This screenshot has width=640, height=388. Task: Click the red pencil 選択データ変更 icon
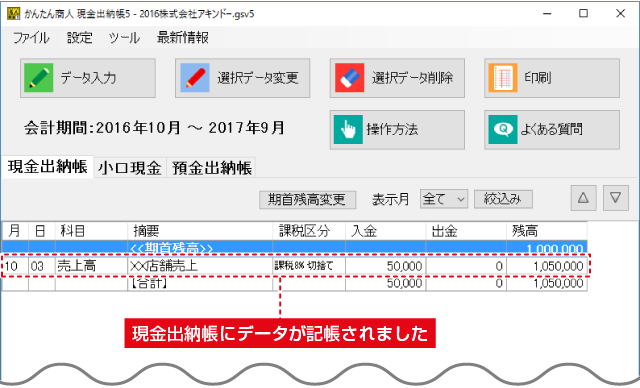point(195,78)
